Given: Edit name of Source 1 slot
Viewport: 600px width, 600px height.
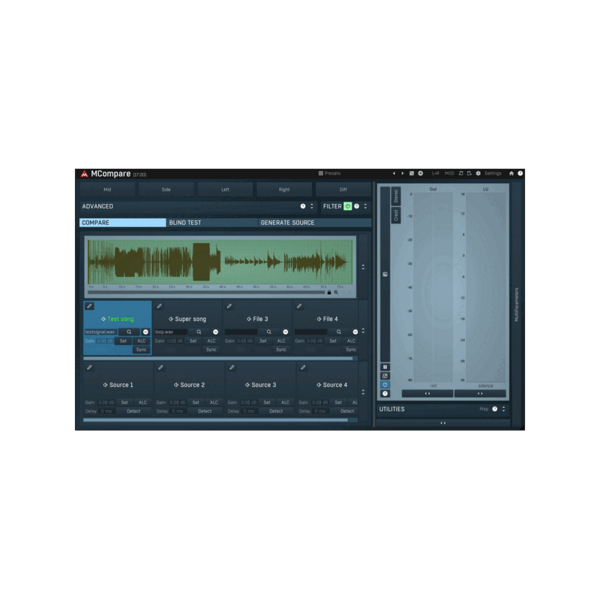Looking at the screenshot, I should click(x=90, y=367).
